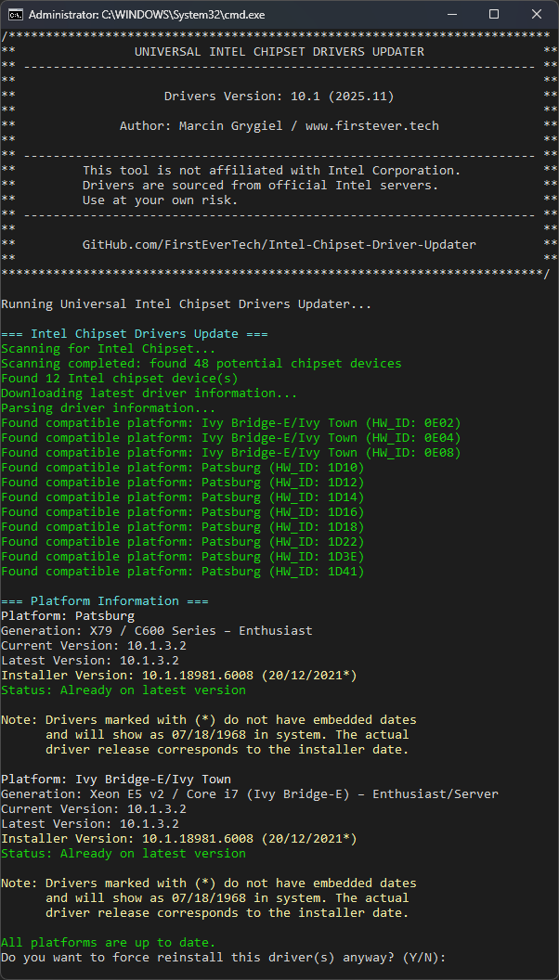This screenshot has height=980, width=559.
Task: Click the 'All platforms are up to date.' message
Action: pyautogui.click(x=108, y=942)
